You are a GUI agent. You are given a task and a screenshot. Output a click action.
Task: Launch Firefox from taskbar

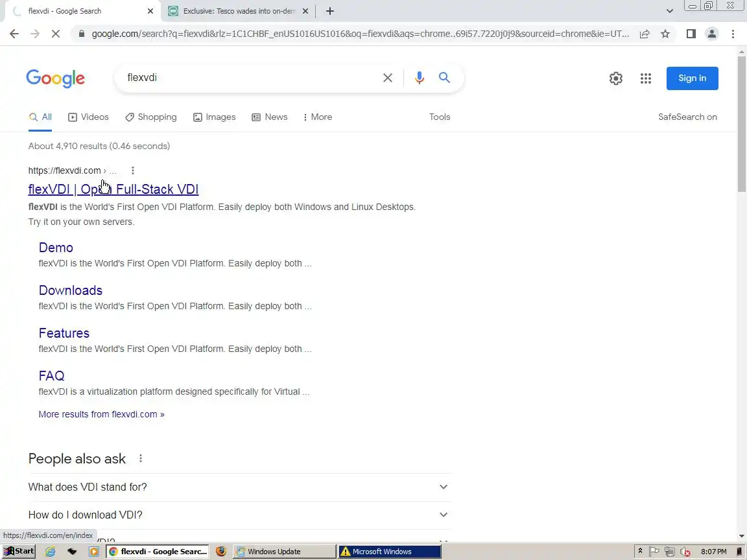click(221, 552)
